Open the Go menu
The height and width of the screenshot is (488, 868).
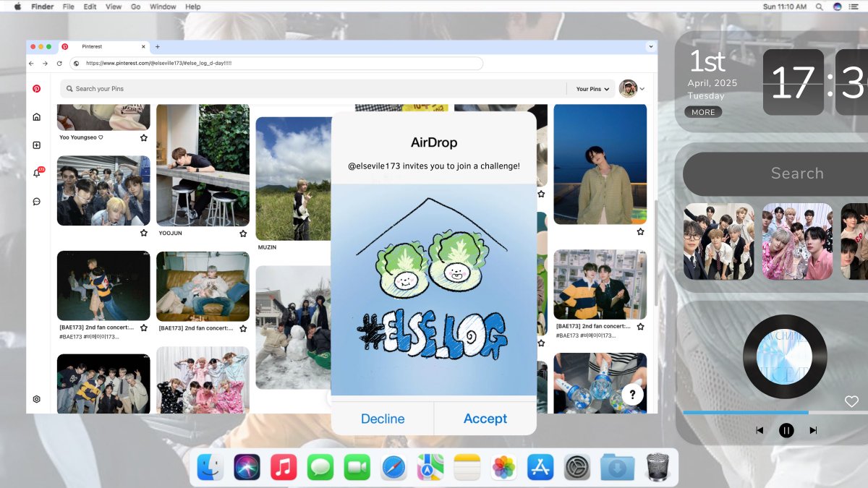136,7
